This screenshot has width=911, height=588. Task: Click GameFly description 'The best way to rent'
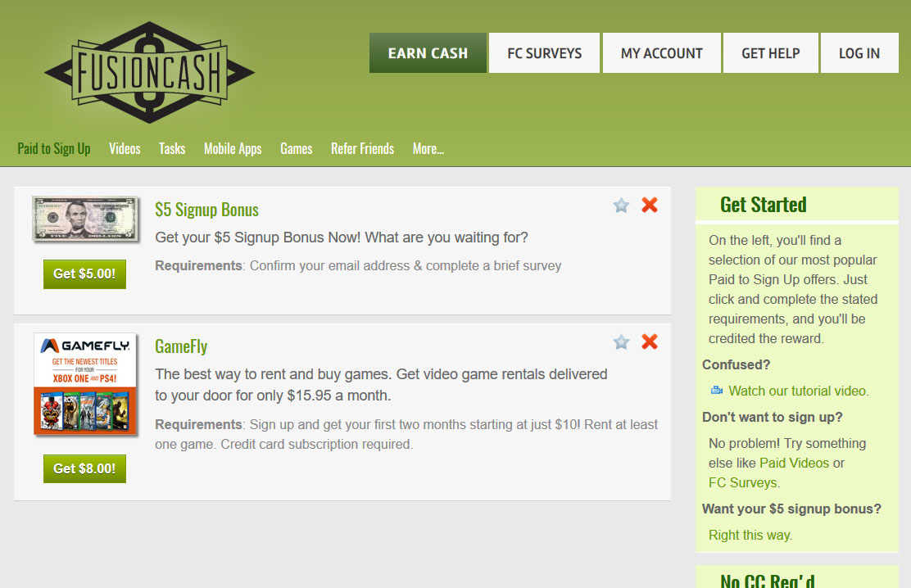point(381,385)
